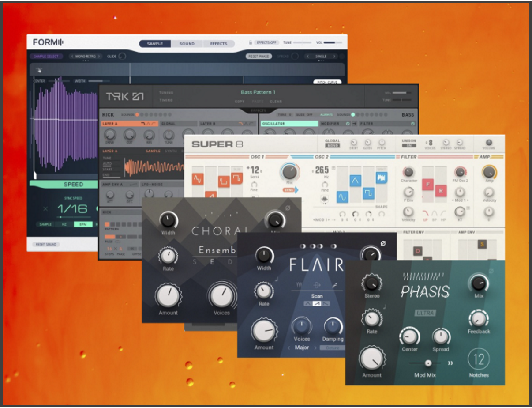
Task: Click the Width knob in Choral
Action: coord(168,219)
